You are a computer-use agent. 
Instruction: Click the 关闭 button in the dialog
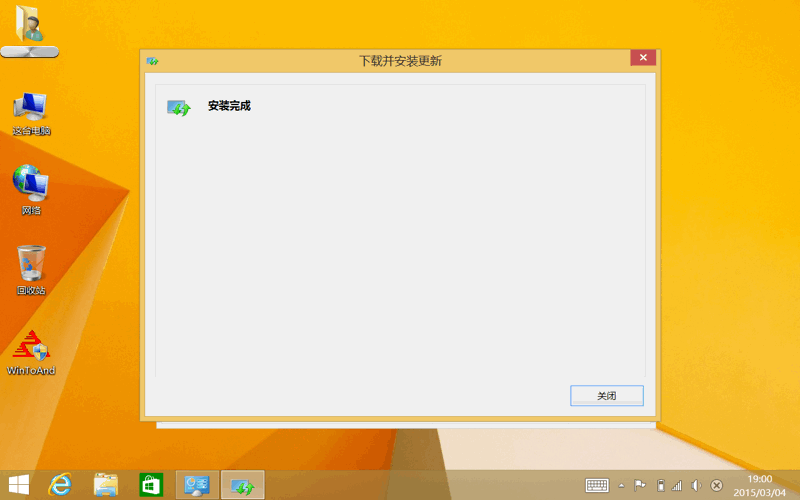point(606,396)
